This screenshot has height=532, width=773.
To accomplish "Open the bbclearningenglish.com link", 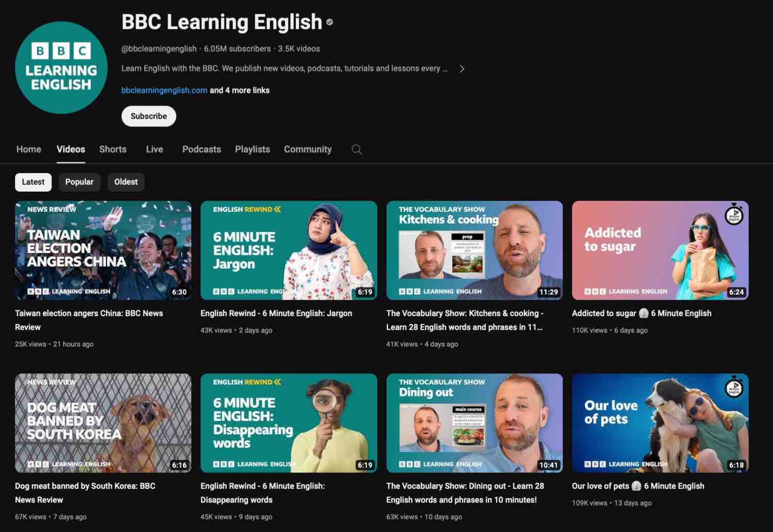I will [164, 90].
